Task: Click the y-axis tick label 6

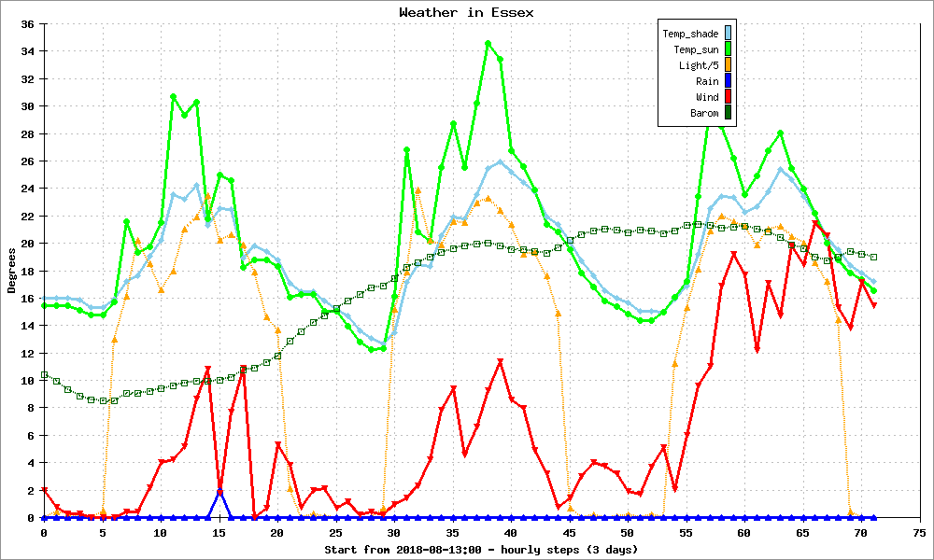Action: tap(31, 436)
